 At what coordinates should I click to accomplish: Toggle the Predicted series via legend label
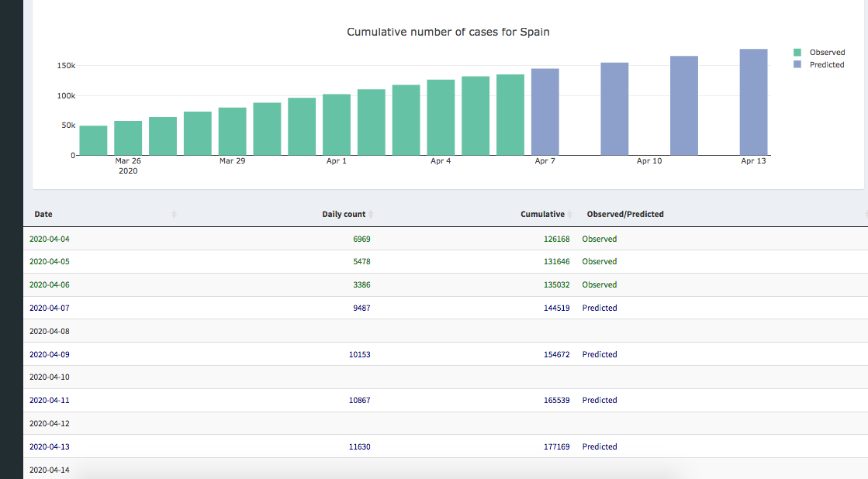(x=826, y=64)
